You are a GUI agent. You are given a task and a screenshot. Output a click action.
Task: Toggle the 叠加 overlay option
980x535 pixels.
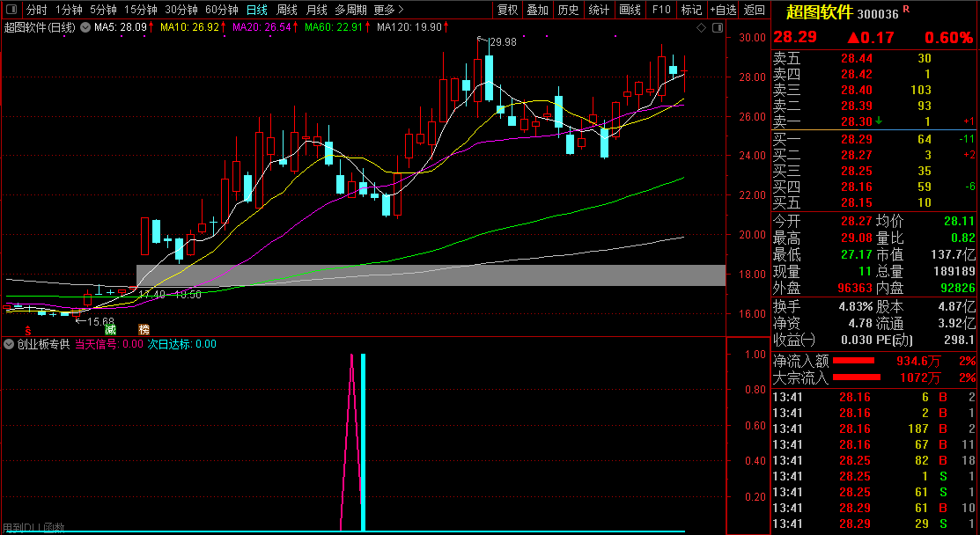[x=537, y=11]
